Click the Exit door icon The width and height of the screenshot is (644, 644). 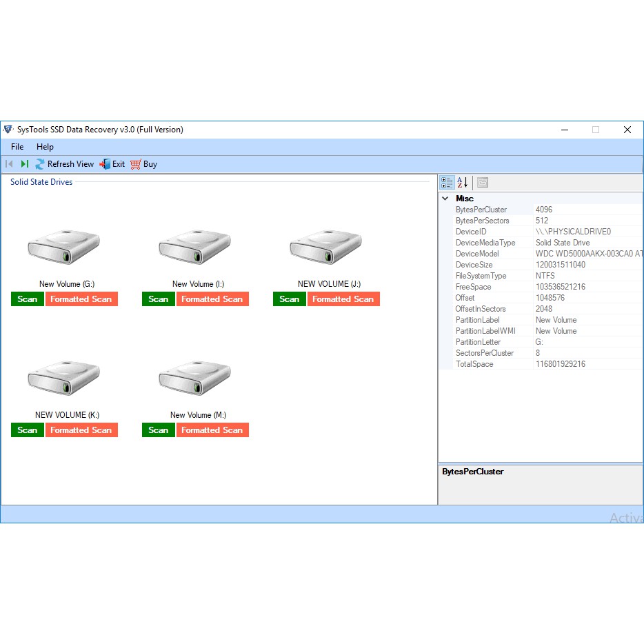pyautogui.click(x=105, y=164)
